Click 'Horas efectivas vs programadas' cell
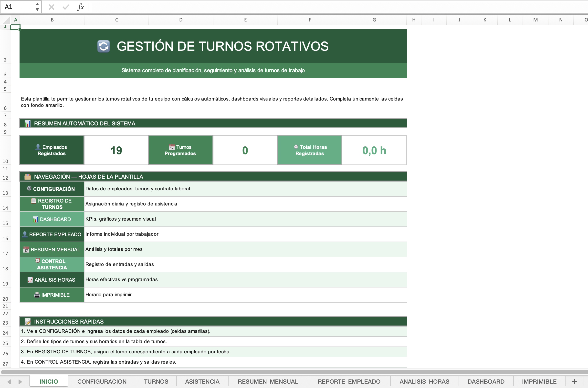Image resolution: width=588 pixels, height=388 pixels. click(x=245, y=280)
